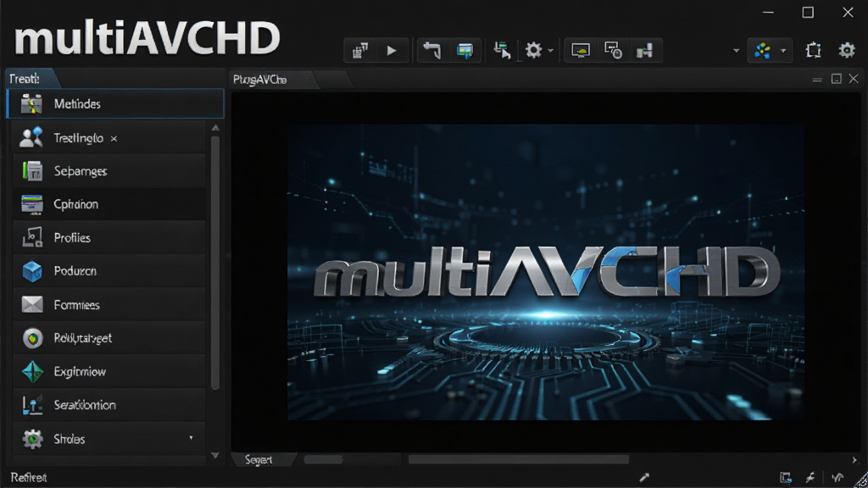The image size is (868, 488).
Task: Click the screen with clock toolbar icon
Action: (x=614, y=51)
